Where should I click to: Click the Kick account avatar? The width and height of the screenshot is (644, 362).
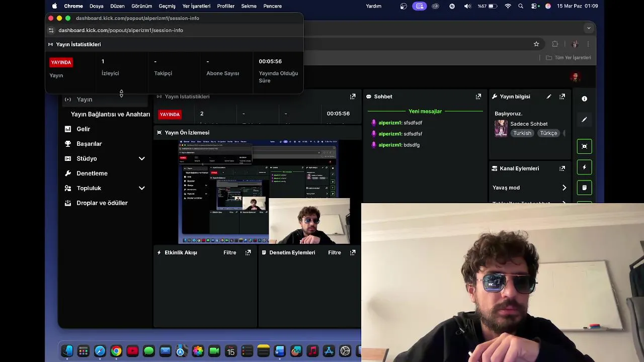coord(575,77)
